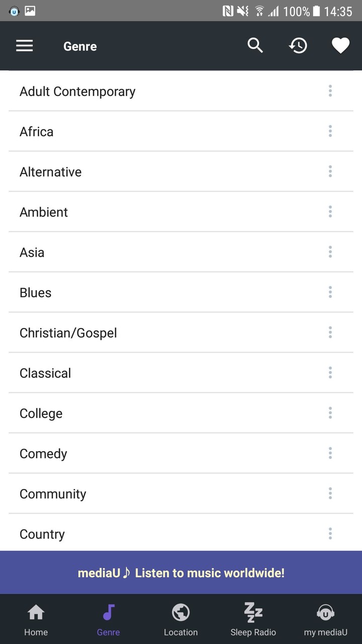Viewport: 362px width, 644px height.
Task: Open the College genre
Action: (x=41, y=414)
